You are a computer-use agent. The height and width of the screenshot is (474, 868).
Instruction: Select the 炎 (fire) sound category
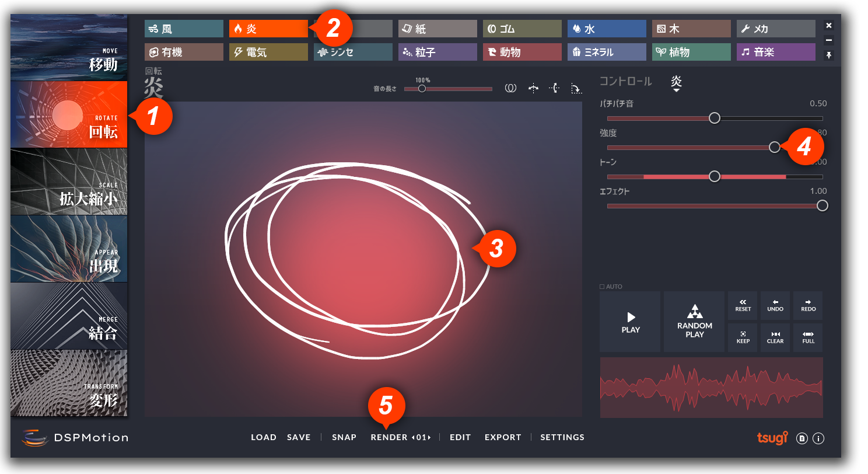click(268, 29)
